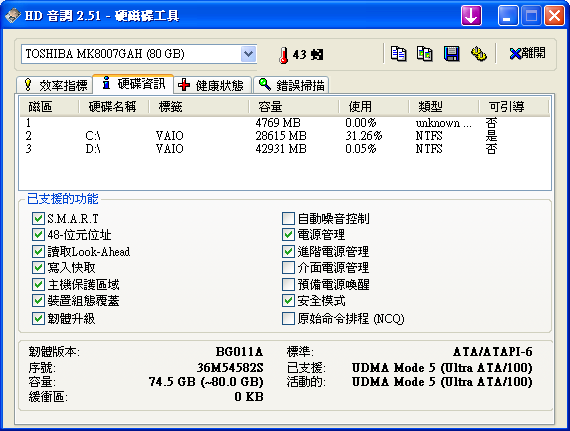Viewport: 570px width, 431px height.
Task: Toggle the 預備電源喚醒 checkbox
Action: click(x=288, y=285)
